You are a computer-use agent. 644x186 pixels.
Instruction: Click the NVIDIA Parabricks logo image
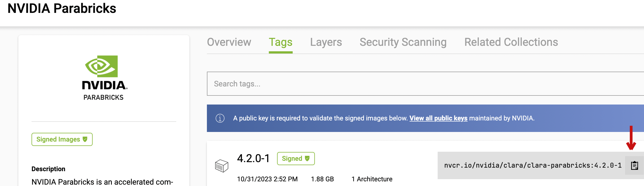coord(104,78)
